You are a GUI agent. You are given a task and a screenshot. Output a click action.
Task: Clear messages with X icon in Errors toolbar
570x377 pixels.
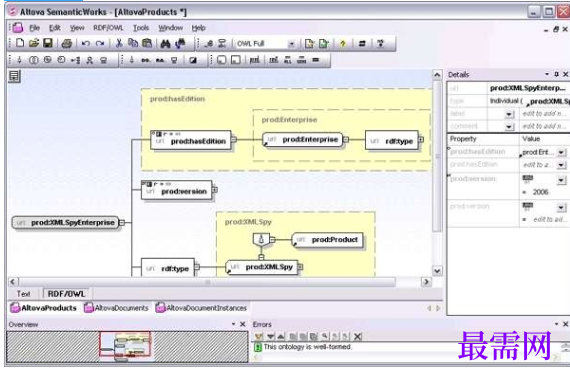[357, 336]
